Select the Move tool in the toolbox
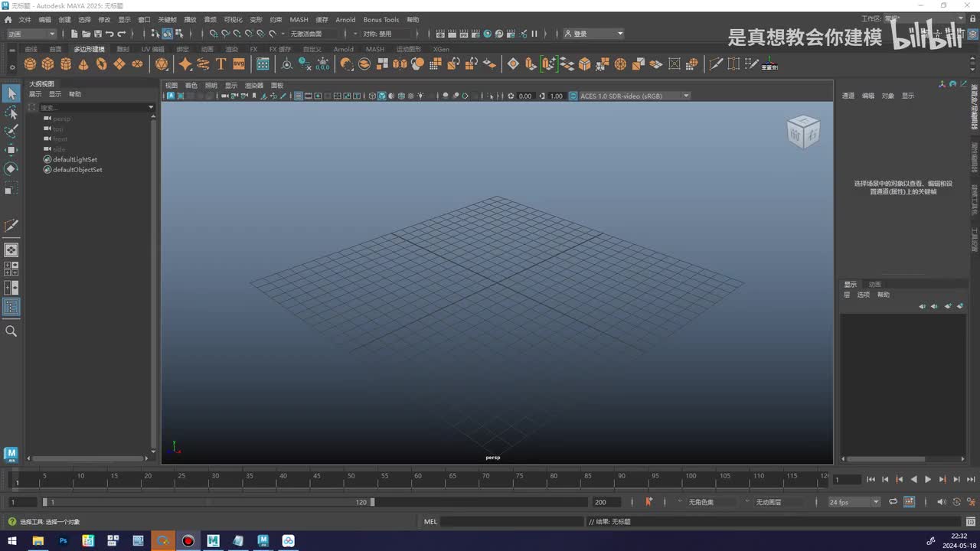This screenshot has width=980, height=551. [11, 151]
